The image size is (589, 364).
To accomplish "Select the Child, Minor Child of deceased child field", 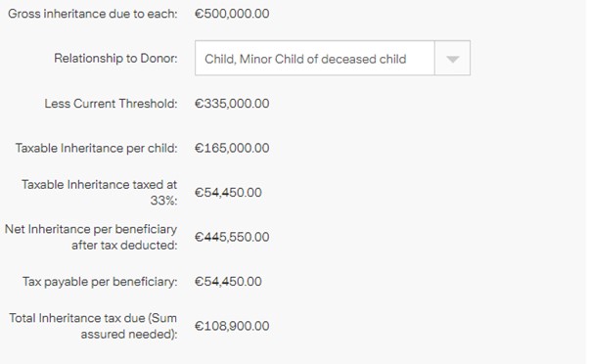I will (333, 59).
